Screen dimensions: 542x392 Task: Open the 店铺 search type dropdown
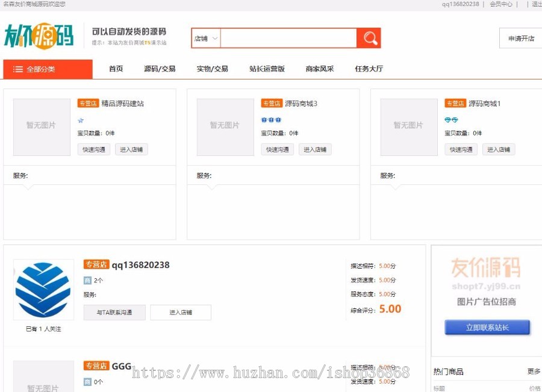click(x=206, y=39)
